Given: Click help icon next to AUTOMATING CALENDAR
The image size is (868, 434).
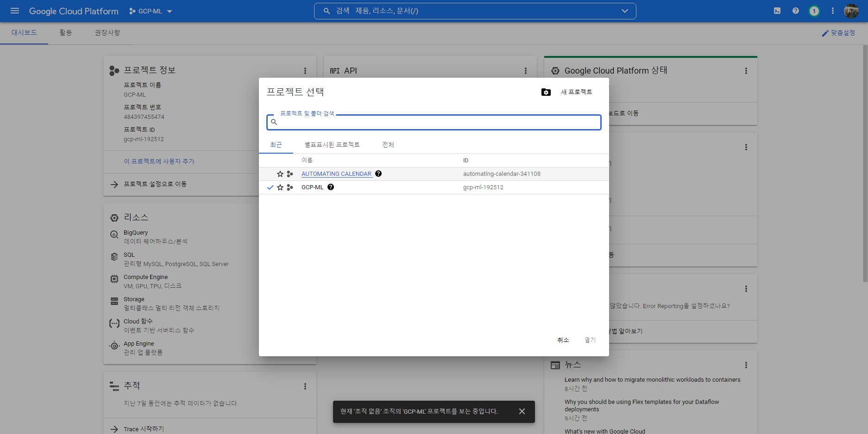Looking at the screenshot, I should click(378, 174).
